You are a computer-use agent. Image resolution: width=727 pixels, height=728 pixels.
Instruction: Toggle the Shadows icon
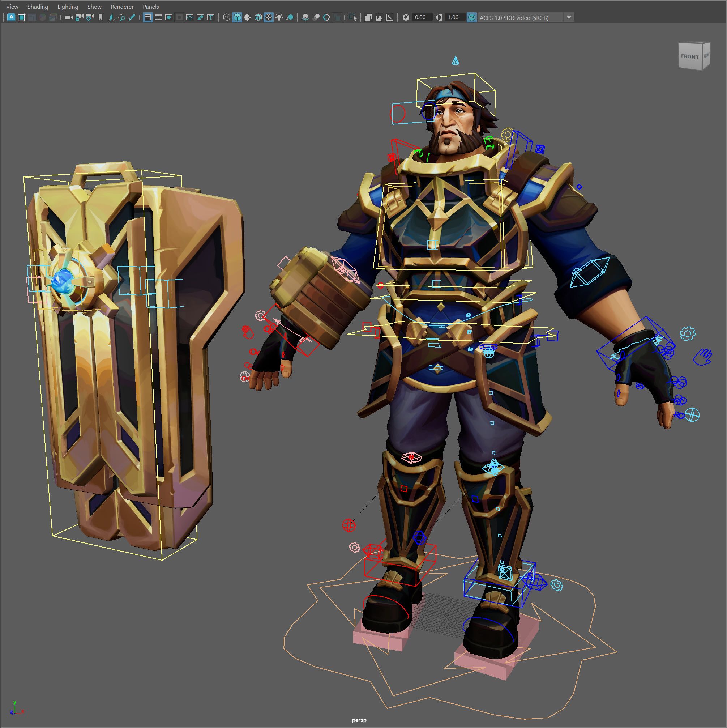[x=290, y=17]
